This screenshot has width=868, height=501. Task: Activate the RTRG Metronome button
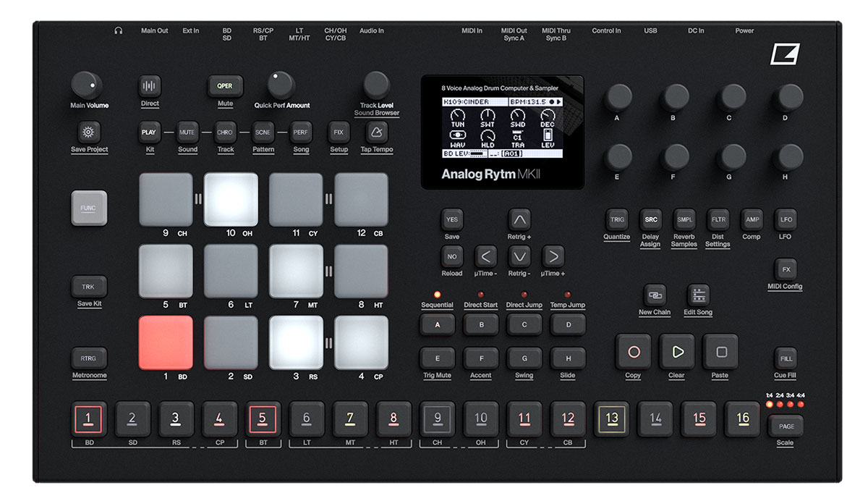point(88,359)
